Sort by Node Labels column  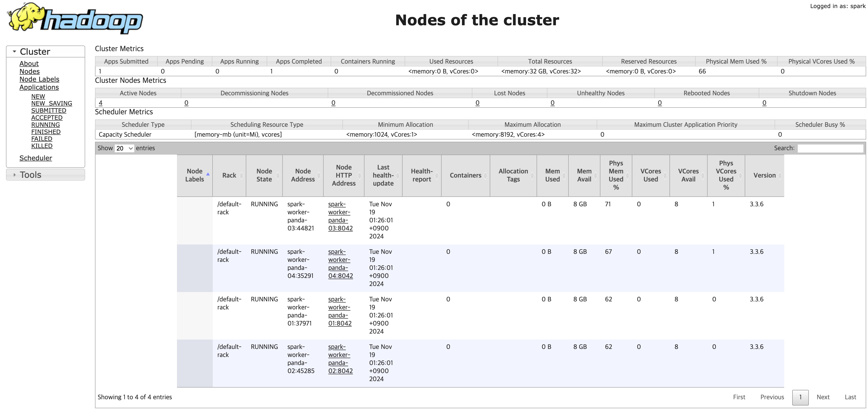195,175
